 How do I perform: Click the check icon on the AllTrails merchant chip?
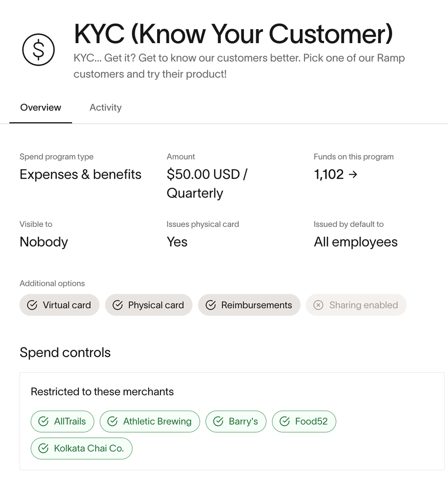(x=42, y=421)
